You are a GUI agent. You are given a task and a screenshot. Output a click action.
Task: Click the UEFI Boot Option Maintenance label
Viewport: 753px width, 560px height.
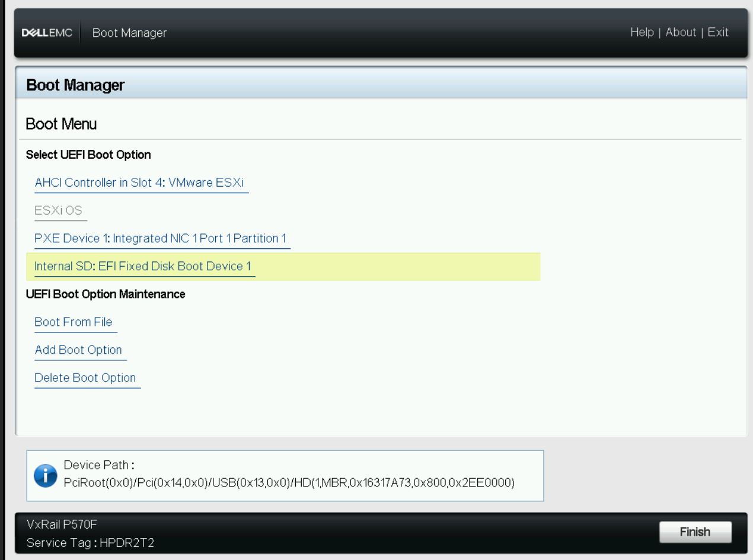pyautogui.click(x=106, y=294)
